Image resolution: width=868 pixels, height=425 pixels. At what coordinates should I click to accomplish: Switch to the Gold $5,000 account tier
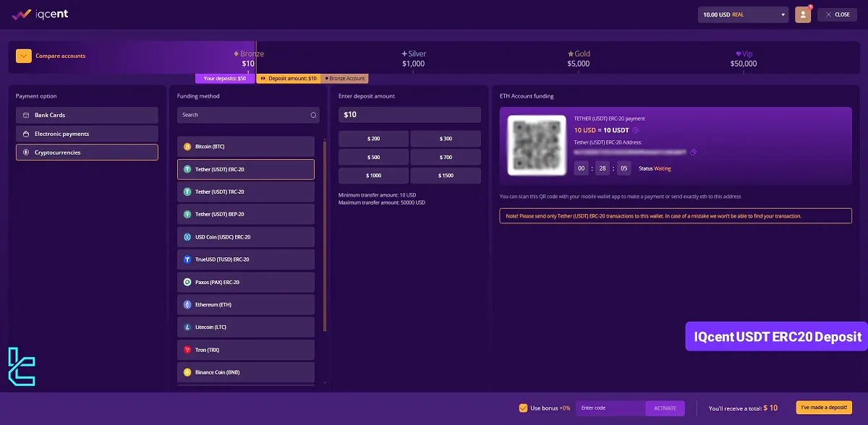coord(579,57)
